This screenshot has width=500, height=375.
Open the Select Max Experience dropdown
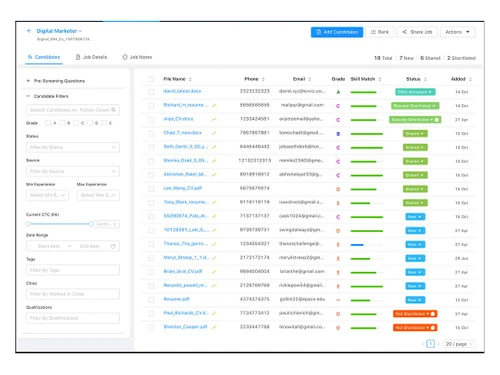(98, 195)
